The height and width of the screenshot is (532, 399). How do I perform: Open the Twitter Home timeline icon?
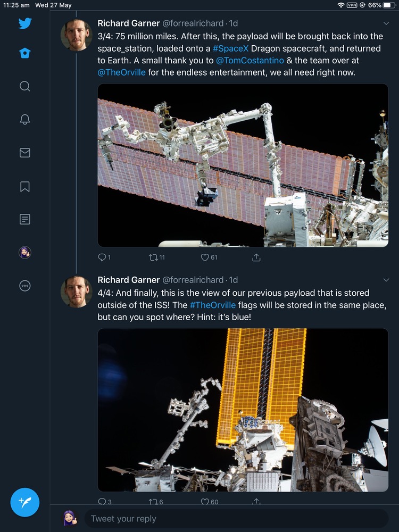[x=24, y=53]
